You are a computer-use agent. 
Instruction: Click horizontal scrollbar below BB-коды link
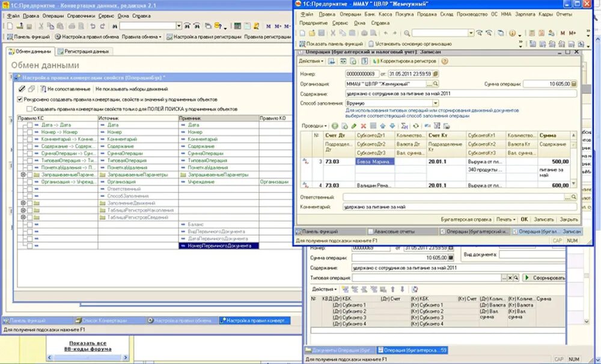pyautogui.click(x=88, y=357)
